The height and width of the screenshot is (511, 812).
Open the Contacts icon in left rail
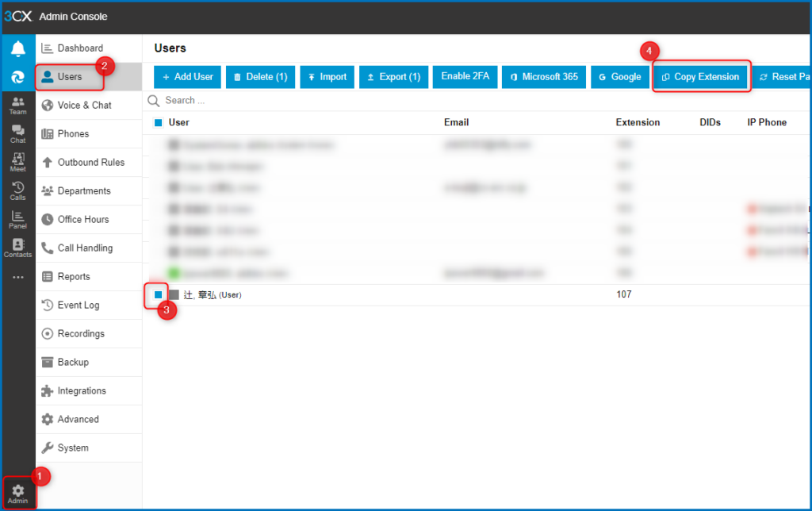click(18, 248)
